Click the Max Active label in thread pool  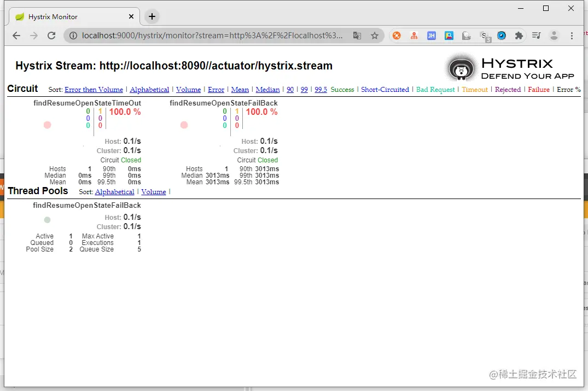(x=98, y=236)
